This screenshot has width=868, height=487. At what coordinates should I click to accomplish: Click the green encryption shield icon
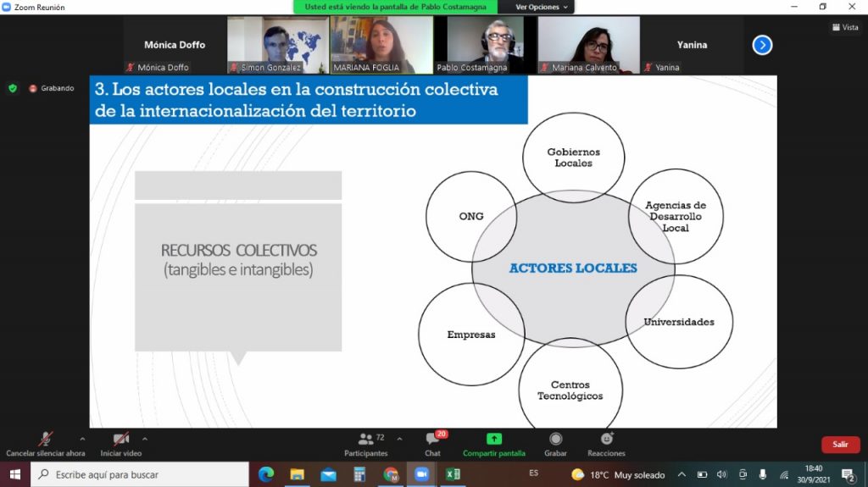pyautogui.click(x=12, y=88)
